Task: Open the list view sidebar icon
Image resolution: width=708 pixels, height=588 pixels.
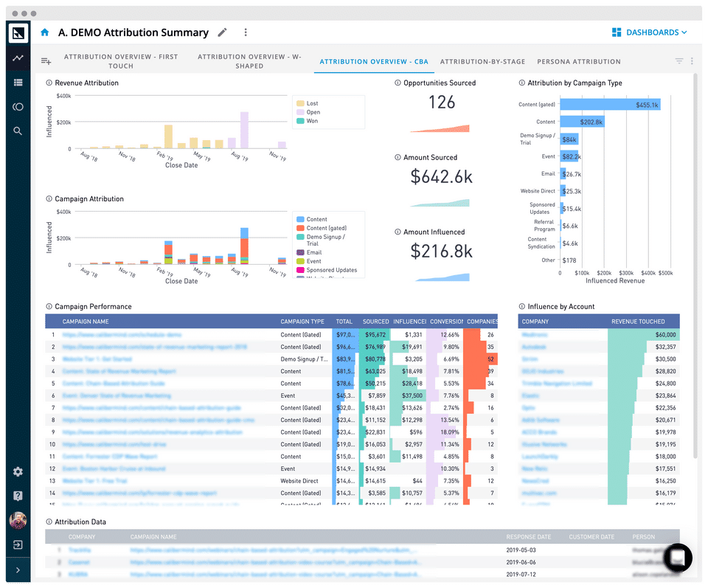Action: [18, 82]
